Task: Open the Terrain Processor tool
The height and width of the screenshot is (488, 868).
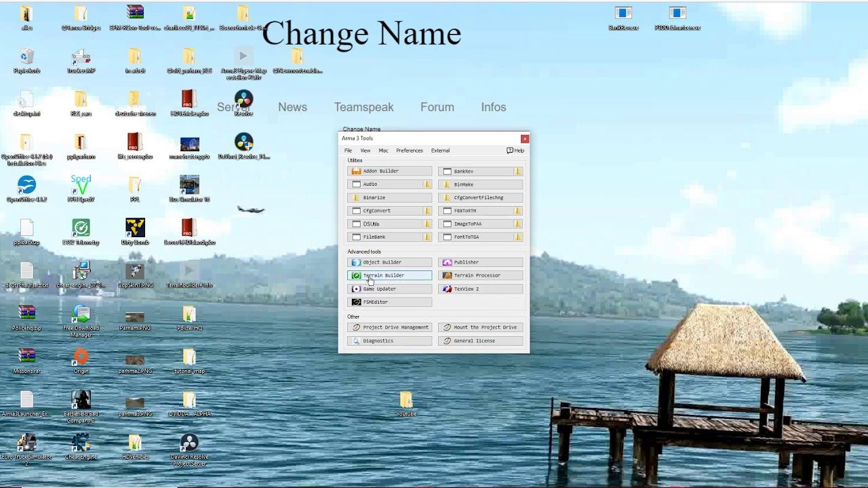Action: pyautogui.click(x=480, y=275)
